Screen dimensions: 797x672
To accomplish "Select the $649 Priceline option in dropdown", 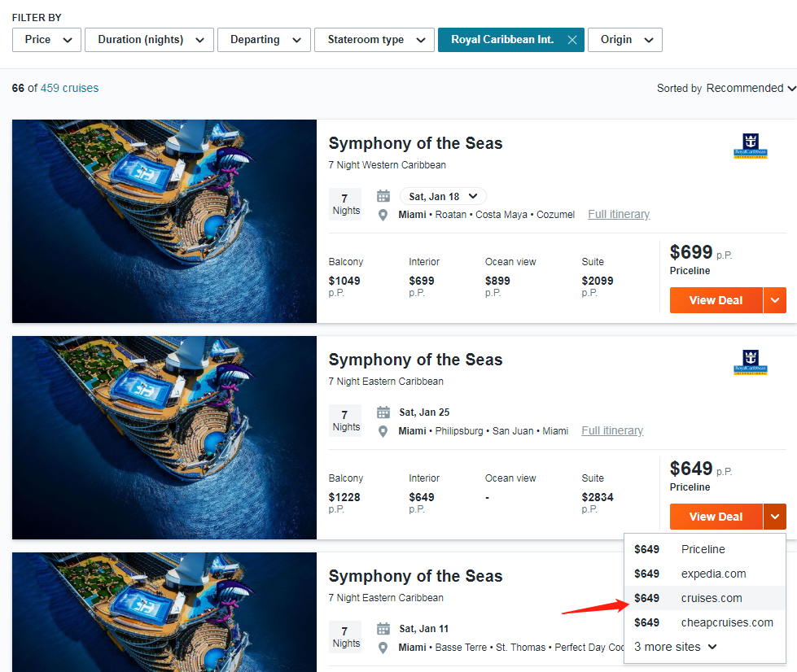I will click(x=704, y=549).
